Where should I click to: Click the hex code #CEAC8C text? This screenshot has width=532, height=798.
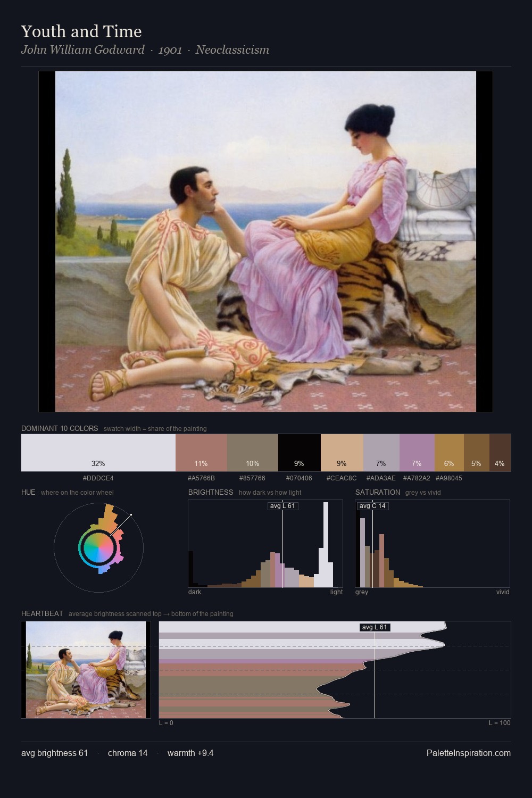[342, 478]
